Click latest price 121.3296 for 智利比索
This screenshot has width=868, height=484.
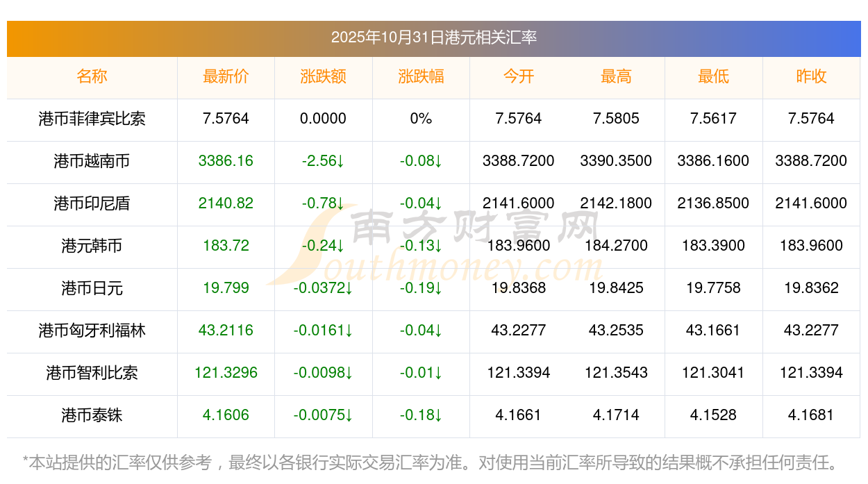pyautogui.click(x=226, y=373)
